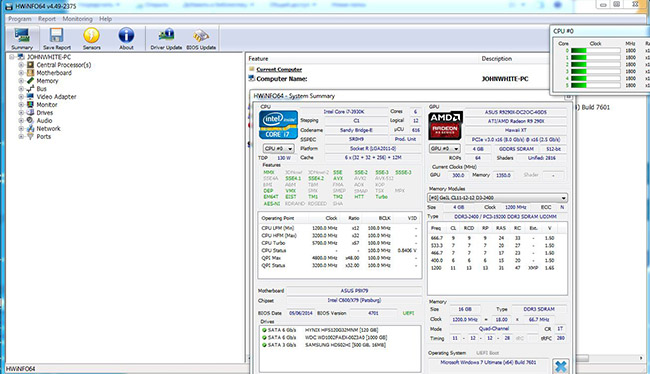Screen dimensions: 650x374
Task: Click the Bus tree icon
Action: [30, 88]
